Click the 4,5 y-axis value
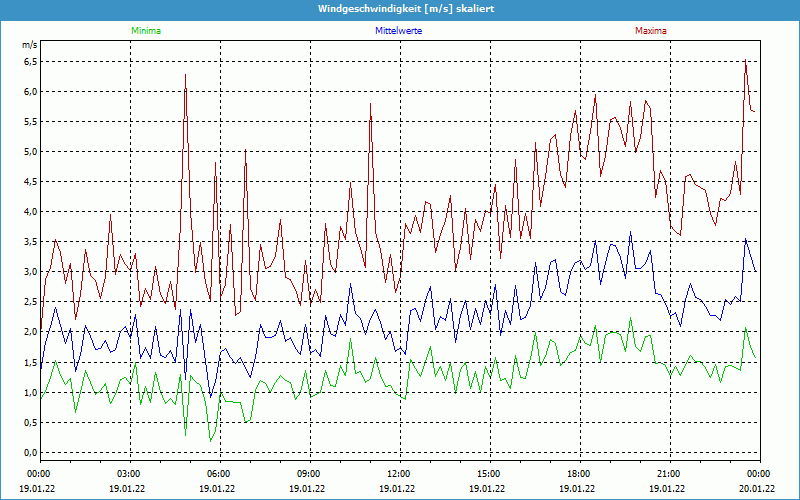 tap(30, 182)
